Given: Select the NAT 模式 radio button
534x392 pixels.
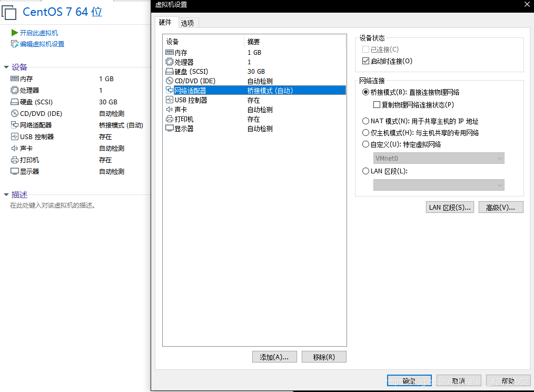Looking at the screenshot, I should tap(365, 121).
